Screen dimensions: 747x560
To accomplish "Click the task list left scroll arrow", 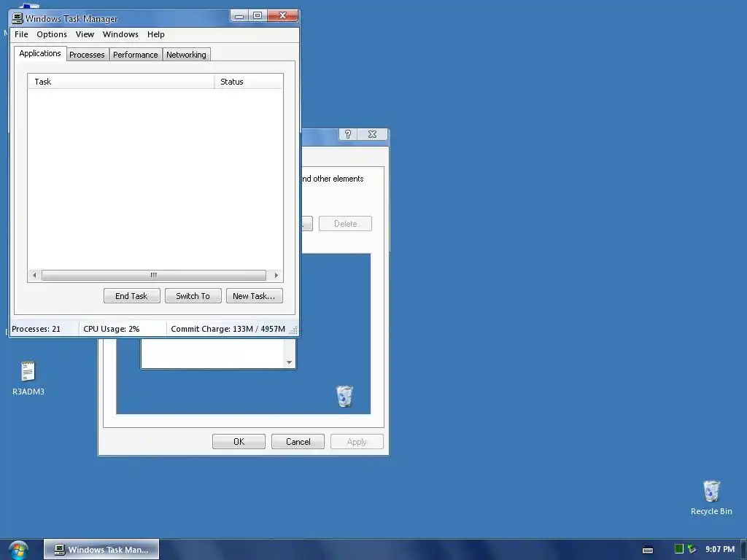I will 34,275.
